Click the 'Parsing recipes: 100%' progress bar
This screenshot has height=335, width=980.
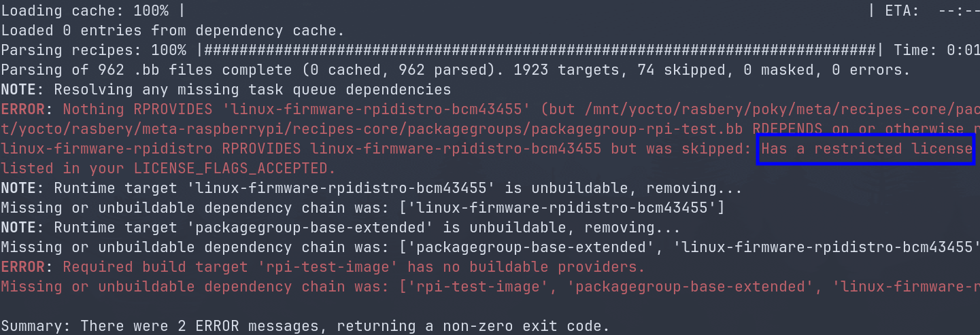point(537,50)
